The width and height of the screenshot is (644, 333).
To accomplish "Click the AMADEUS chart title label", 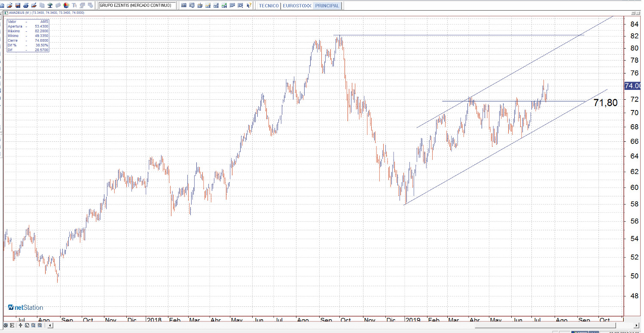I will tap(20, 13).
